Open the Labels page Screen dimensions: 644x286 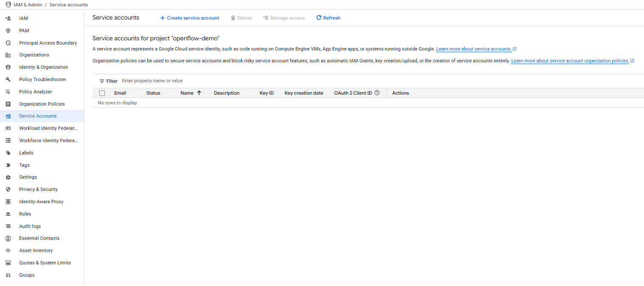[26, 152]
